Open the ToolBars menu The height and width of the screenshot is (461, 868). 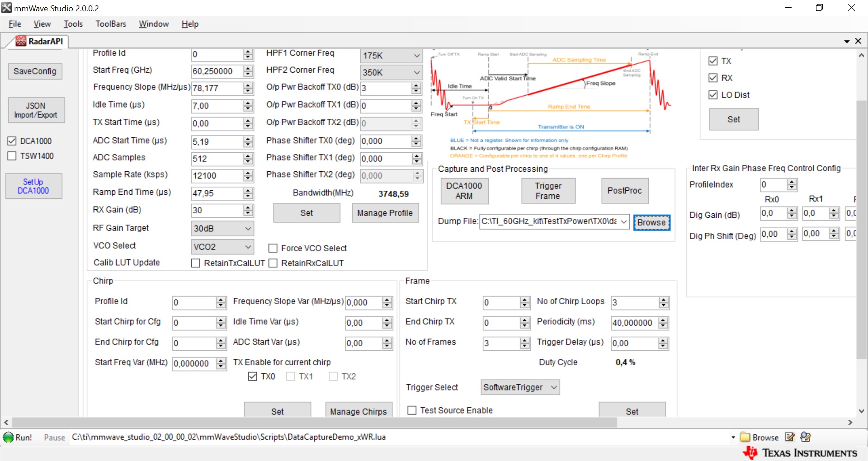coord(111,24)
